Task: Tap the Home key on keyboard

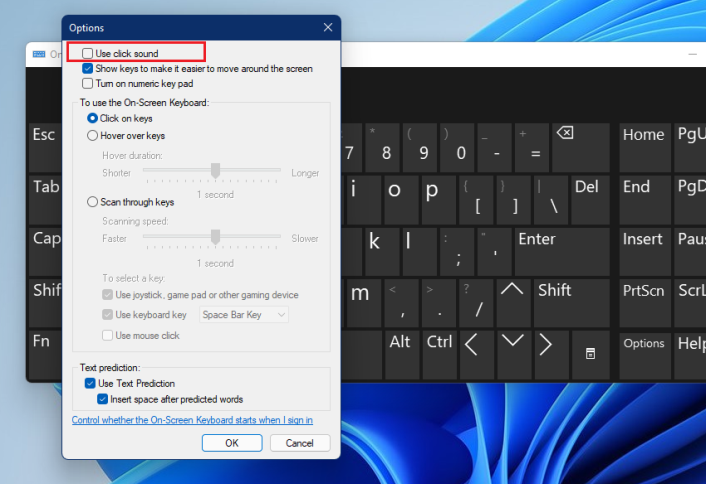Action: coord(645,147)
